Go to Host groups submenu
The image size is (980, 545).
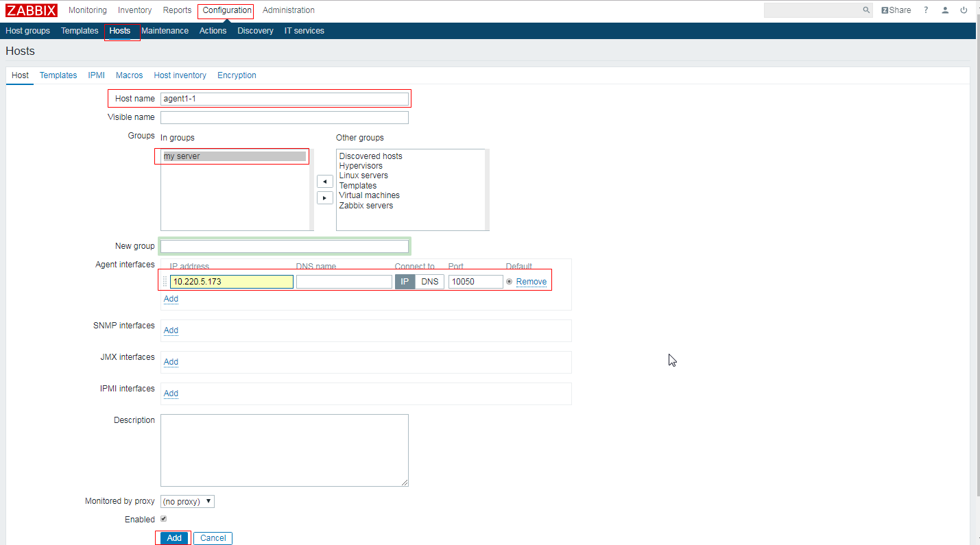(x=28, y=31)
